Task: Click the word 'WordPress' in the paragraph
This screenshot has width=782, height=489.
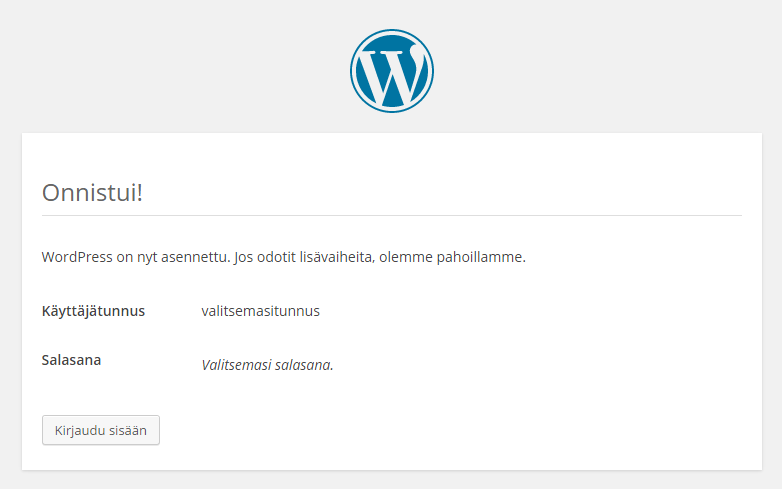Action: 77,257
